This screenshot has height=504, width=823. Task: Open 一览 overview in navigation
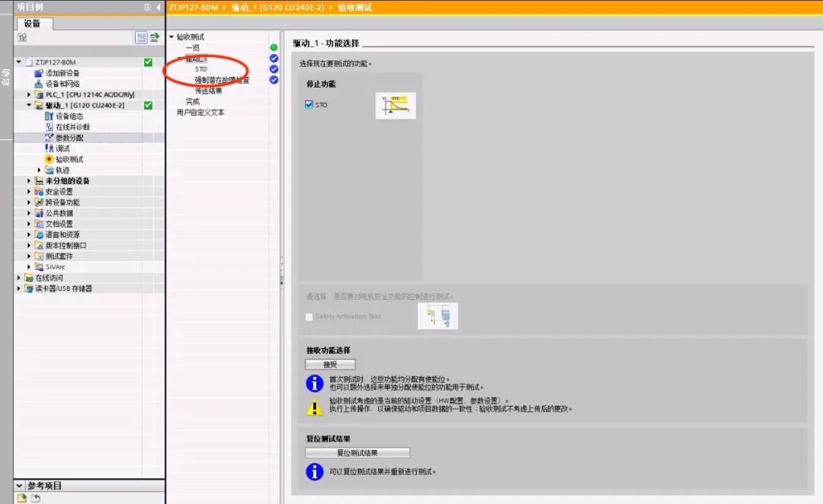coord(193,48)
